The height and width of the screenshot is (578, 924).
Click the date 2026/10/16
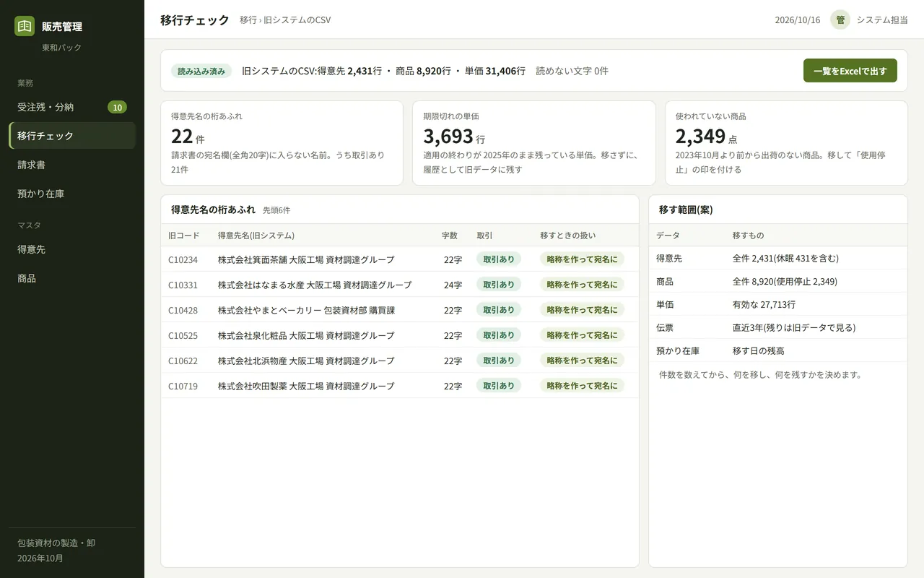pyautogui.click(x=798, y=20)
